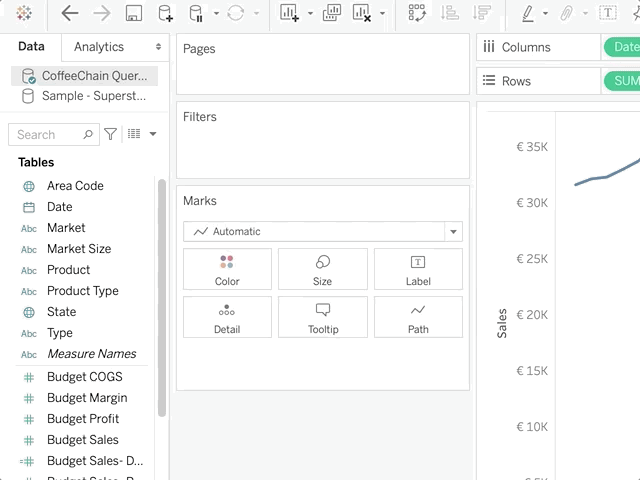Screen dimensions: 640x480
Task: Save the workbook with the save icon
Action: (x=133, y=13)
